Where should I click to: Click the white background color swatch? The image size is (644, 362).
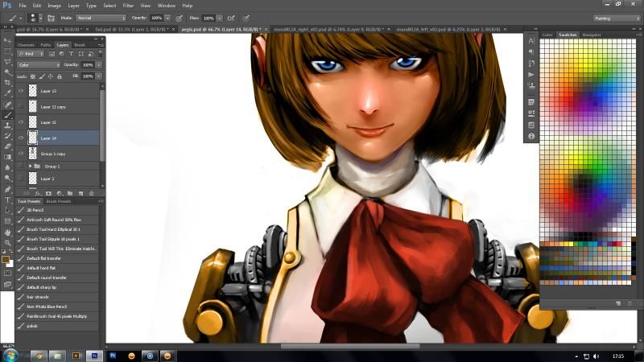coord(10,264)
